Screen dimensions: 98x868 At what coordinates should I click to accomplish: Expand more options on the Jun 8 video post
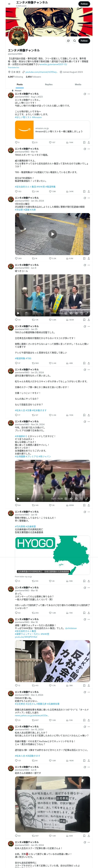click(89, 265)
